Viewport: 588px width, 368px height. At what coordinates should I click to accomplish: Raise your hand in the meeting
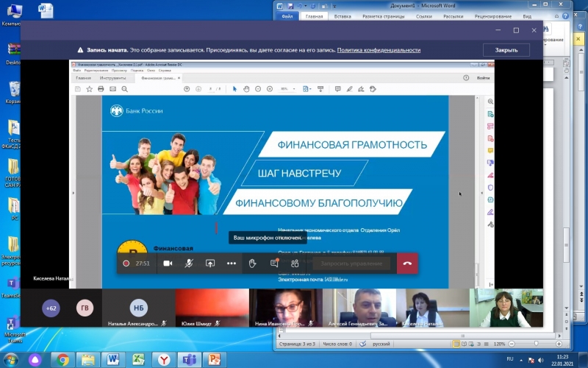point(252,263)
